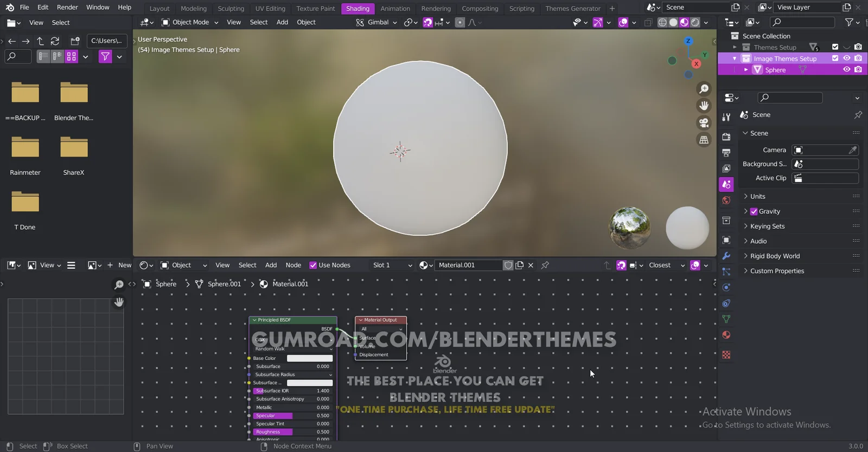The height and width of the screenshot is (452, 868).
Task: Toggle the Use Nodes checkbox
Action: coord(313,265)
